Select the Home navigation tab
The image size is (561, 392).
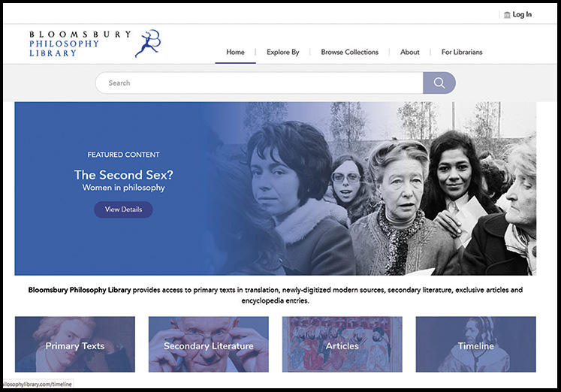235,53
